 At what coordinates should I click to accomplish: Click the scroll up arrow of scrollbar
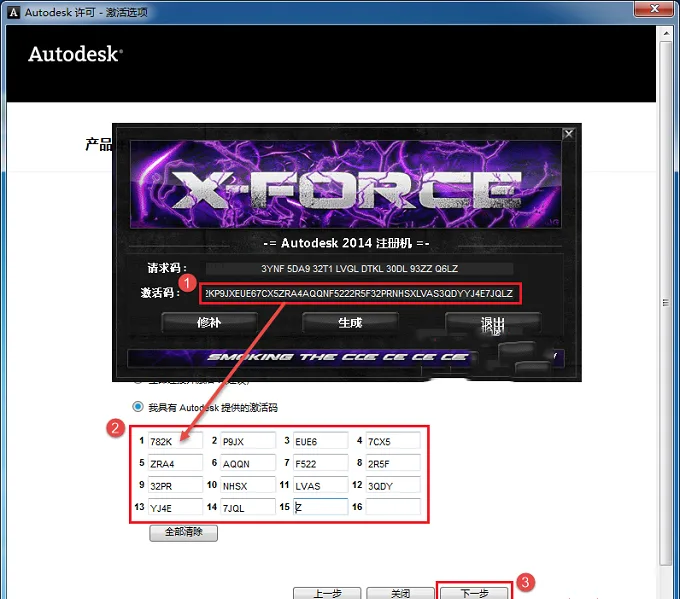pyautogui.click(x=666, y=33)
